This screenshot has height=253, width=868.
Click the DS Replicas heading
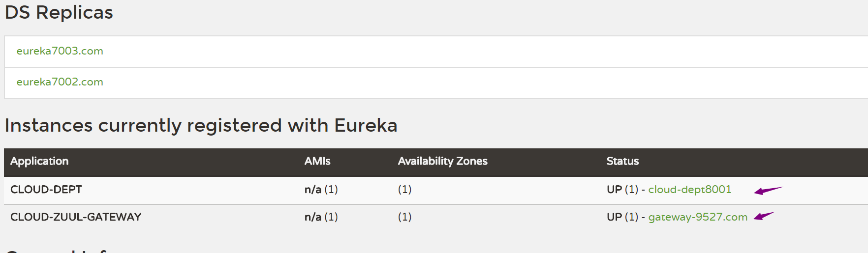(59, 13)
